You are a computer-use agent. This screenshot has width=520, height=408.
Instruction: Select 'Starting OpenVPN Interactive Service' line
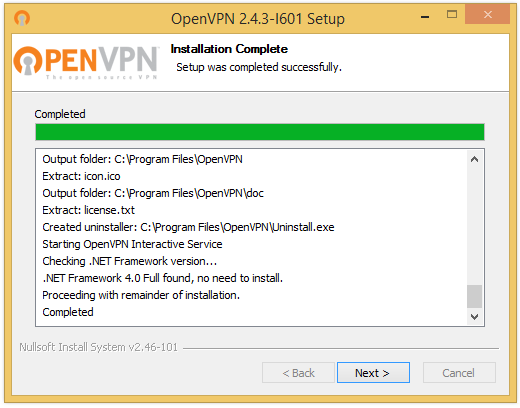point(132,244)
